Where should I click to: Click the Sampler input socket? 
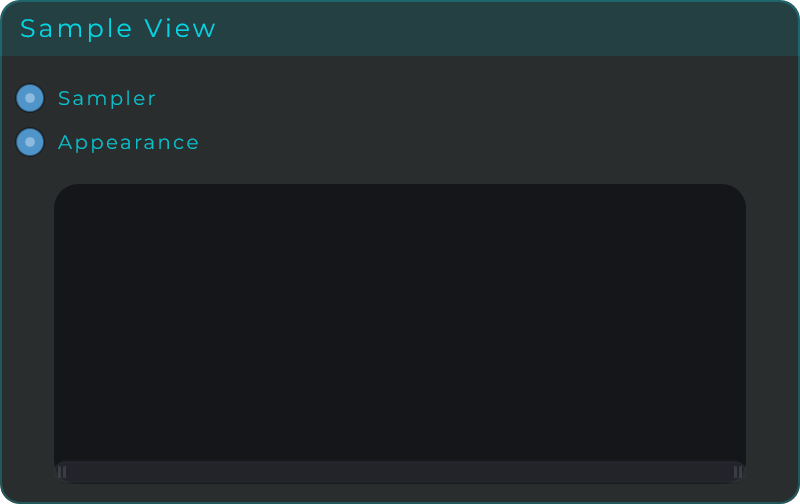(30, 98)
